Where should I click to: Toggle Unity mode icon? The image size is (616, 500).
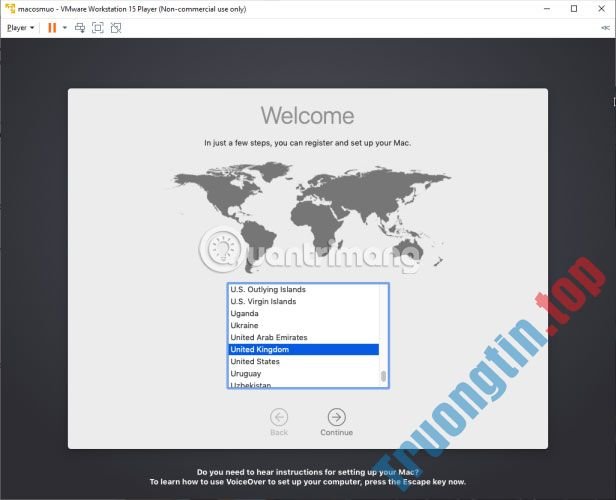(x=116, y=28)
